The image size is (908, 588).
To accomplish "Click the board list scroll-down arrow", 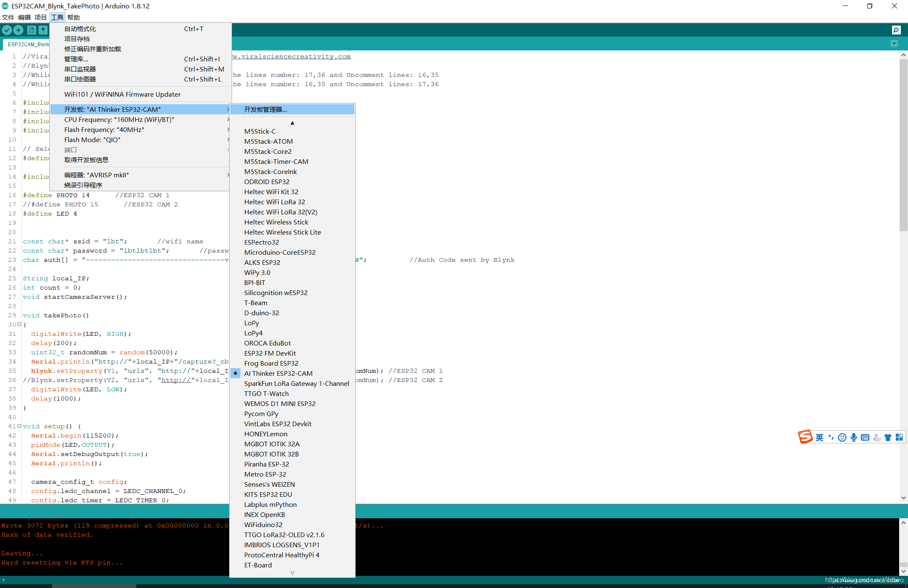I will pyautogui.click(x=292, y=573).
